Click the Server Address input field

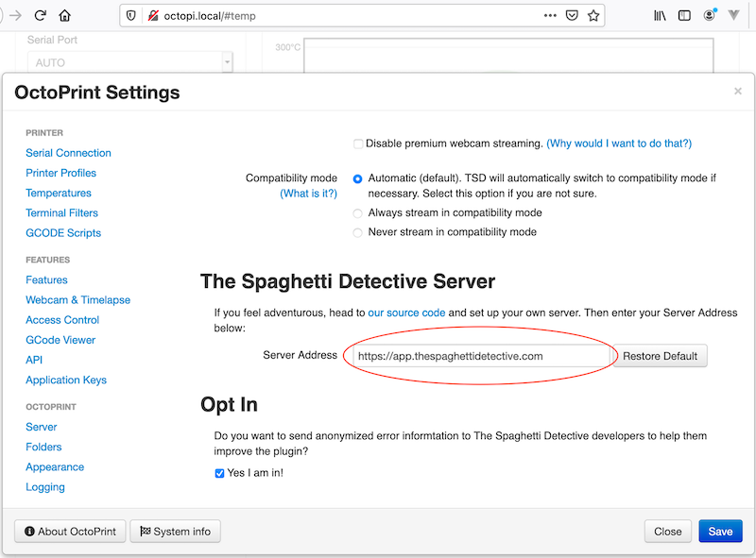point(480,356)
